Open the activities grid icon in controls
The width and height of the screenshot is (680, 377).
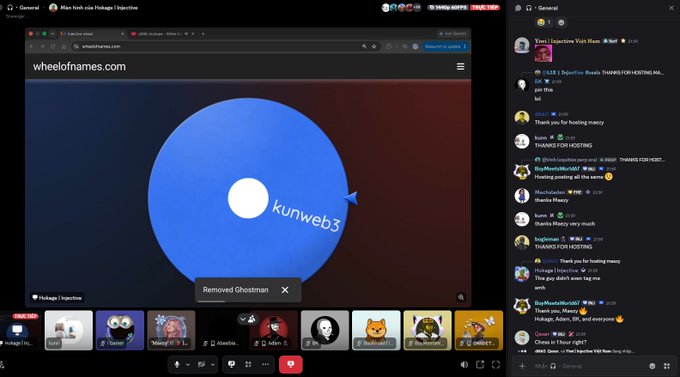(x=248, y=364)
